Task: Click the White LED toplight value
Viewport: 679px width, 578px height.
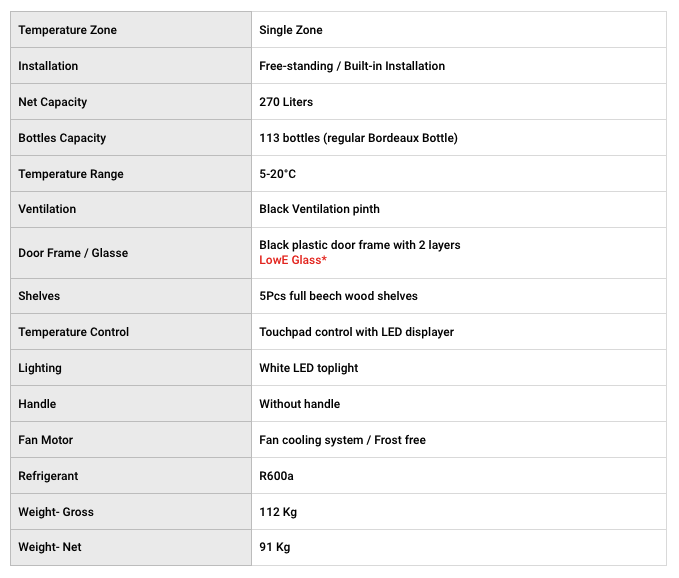Action: [308, 368]
